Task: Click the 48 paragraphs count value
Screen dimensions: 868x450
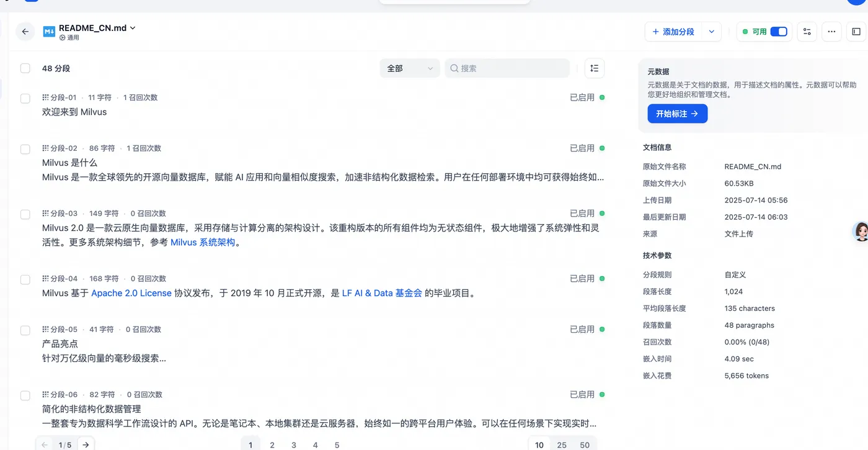Action: (x=749, y=325)
